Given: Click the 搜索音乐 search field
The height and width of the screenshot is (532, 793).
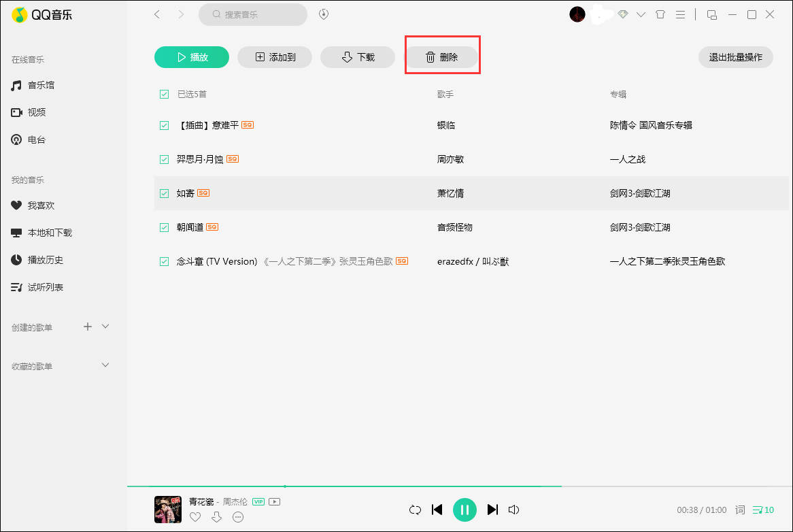Looking at the screenshot, I should click(x=253, y=14).
